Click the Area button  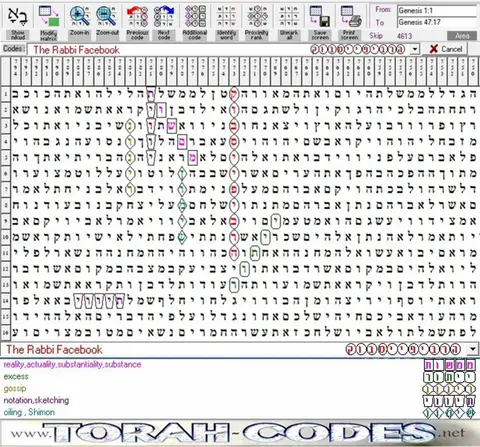(x=462, y=36)
